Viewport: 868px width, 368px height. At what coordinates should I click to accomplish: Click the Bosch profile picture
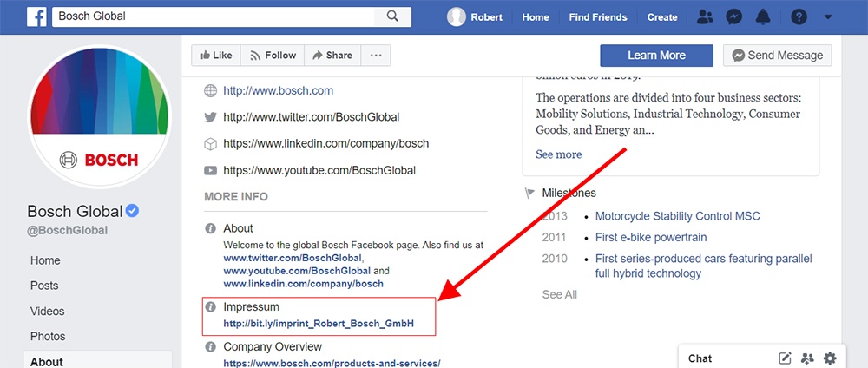(x=100, y=117)
